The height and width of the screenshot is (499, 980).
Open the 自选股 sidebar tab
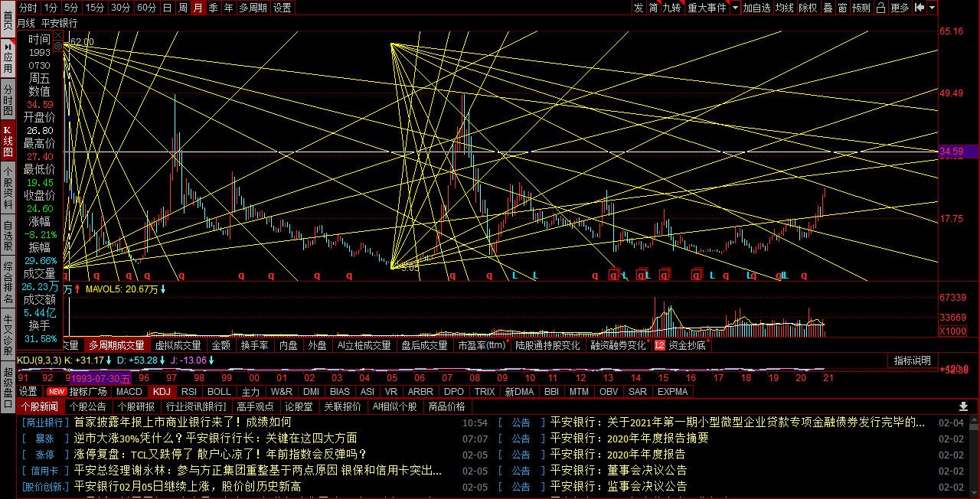click(x=8, y=236)
